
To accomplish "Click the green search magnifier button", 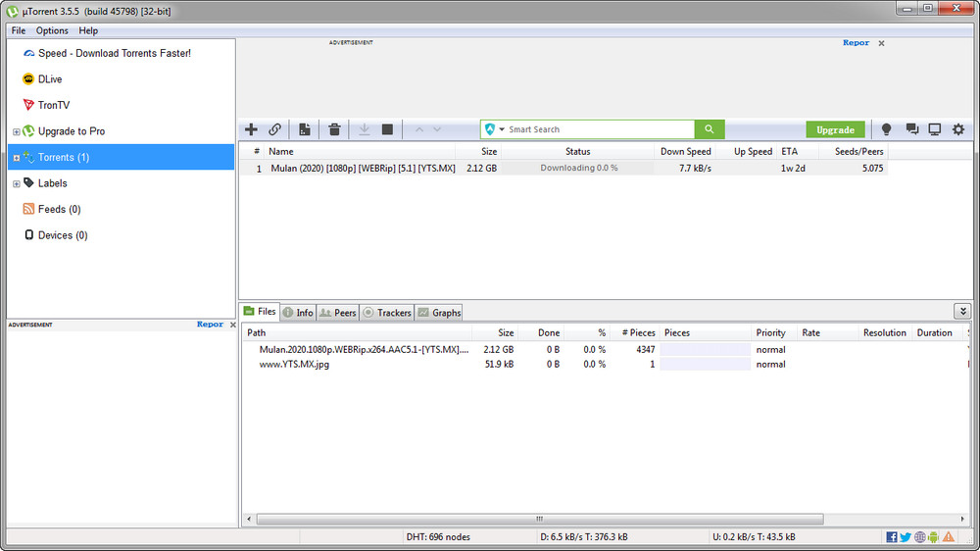I will click(x=710, y=129).
